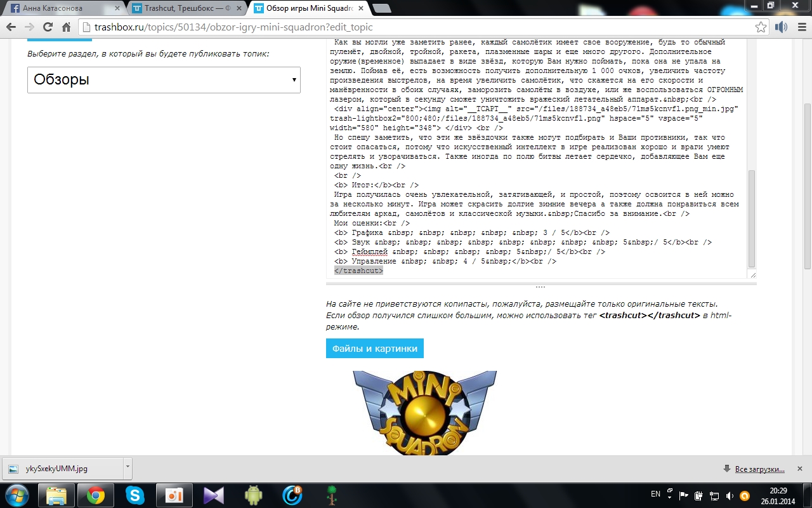
Task: Open Windows Explorer folder in taskbar
Action: click(x=56, y=495)
